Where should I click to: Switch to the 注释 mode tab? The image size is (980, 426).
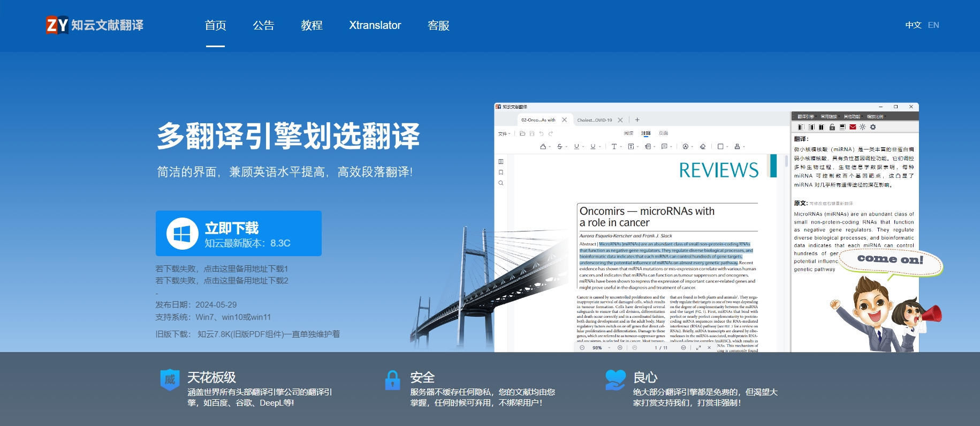click(646, 133)
